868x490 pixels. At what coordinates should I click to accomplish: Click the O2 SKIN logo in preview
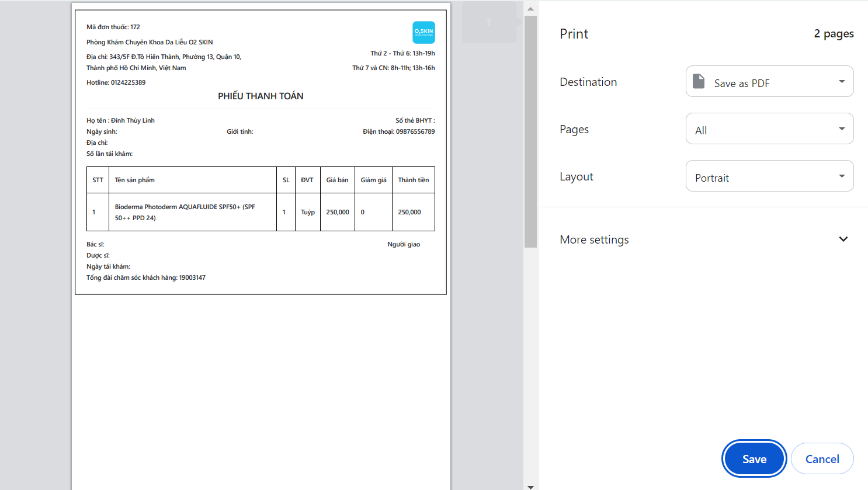(x=423, y=32)
